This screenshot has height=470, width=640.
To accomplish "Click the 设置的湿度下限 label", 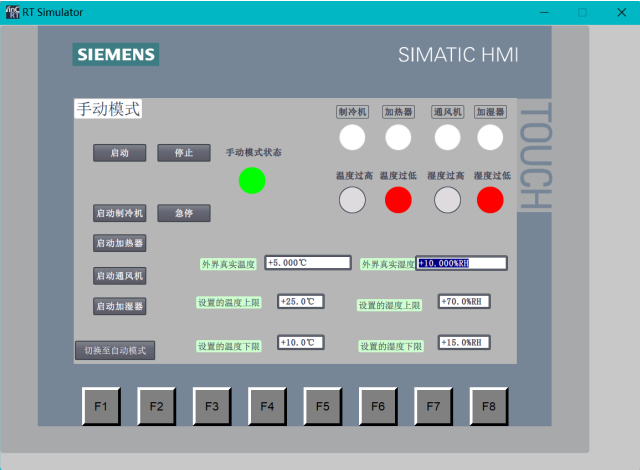I will click(391, 346).
